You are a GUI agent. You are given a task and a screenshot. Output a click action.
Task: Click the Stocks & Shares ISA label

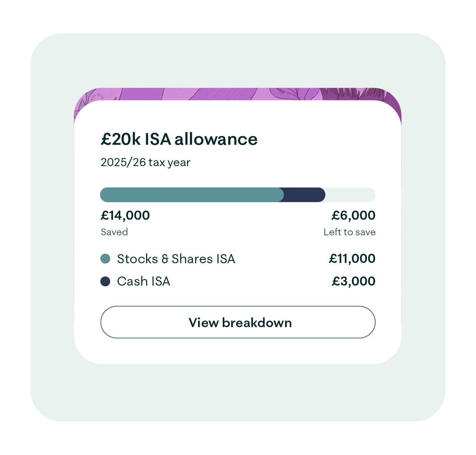point(176,259)
